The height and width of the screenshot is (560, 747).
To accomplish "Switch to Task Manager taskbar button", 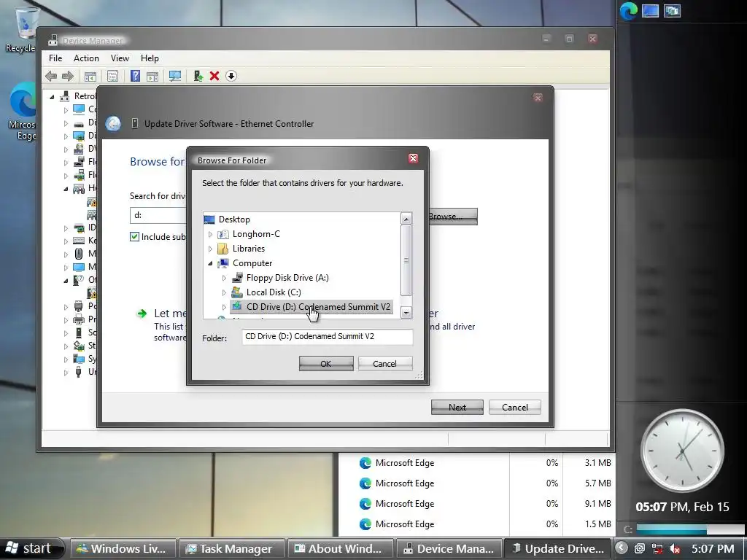I will pos(231,549).
